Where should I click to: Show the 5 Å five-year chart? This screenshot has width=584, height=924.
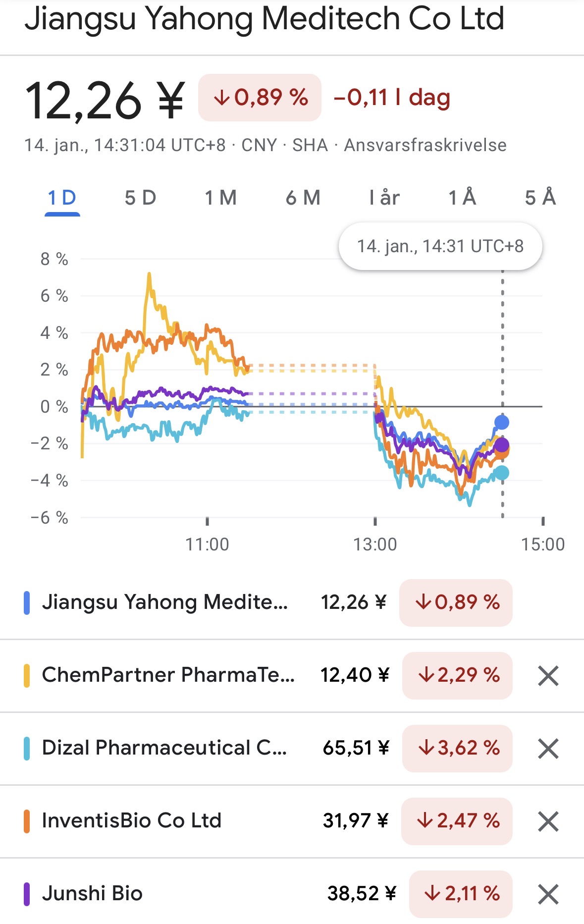[x=540, y=198]
